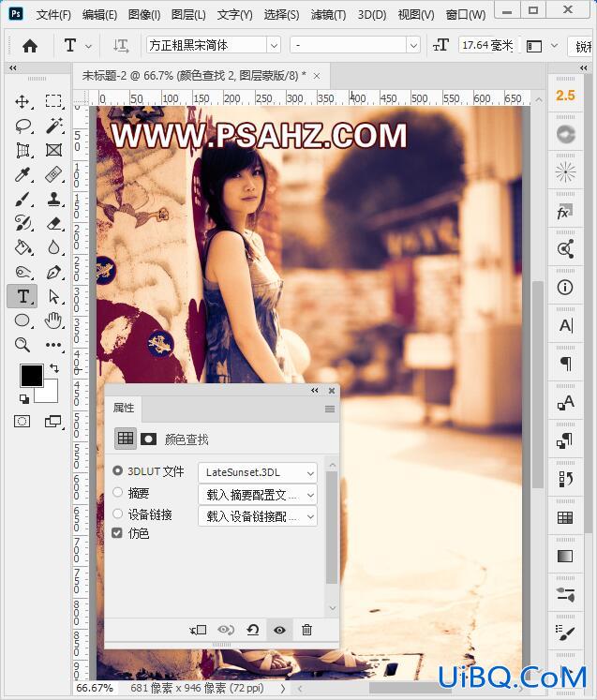Go to the Home screen icon
The width and height of the screenshot is (597, 700).
pos(30,46)
